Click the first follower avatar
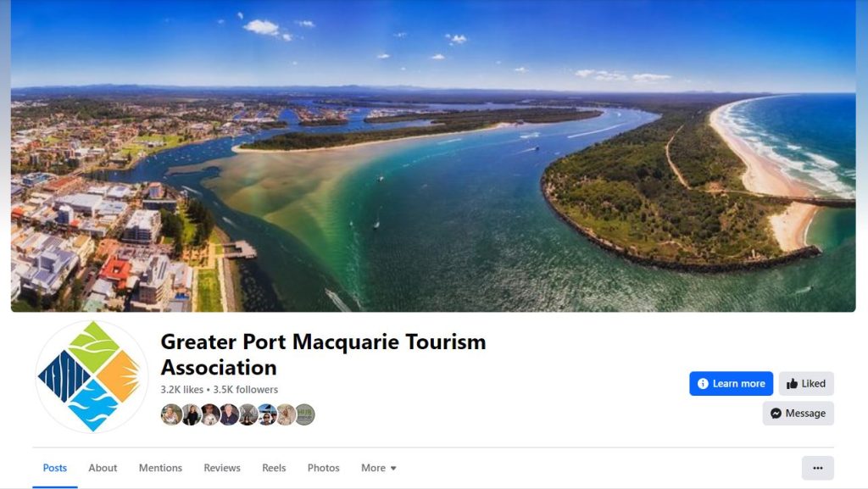868x489 pixels. (x=171, y=414)
